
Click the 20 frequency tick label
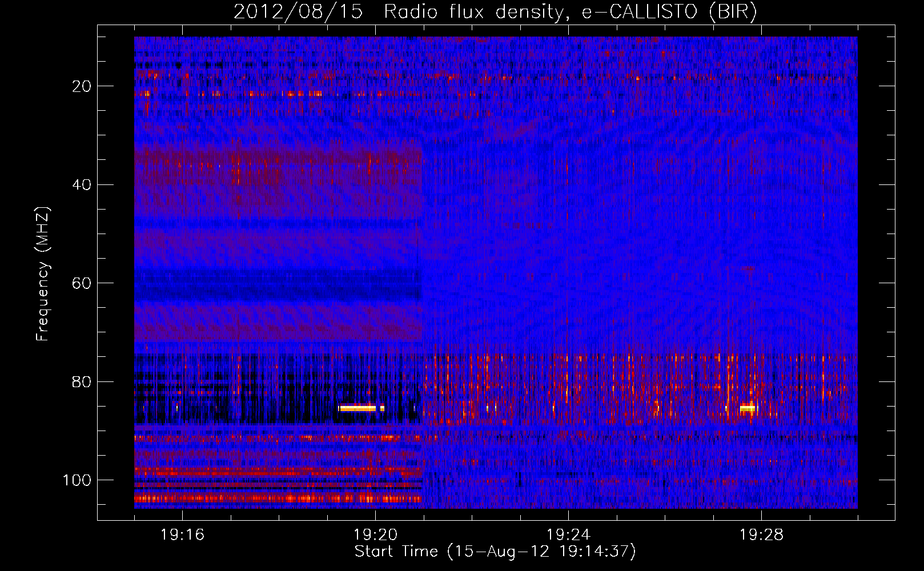pyautogui.click(x=82, y=86)
